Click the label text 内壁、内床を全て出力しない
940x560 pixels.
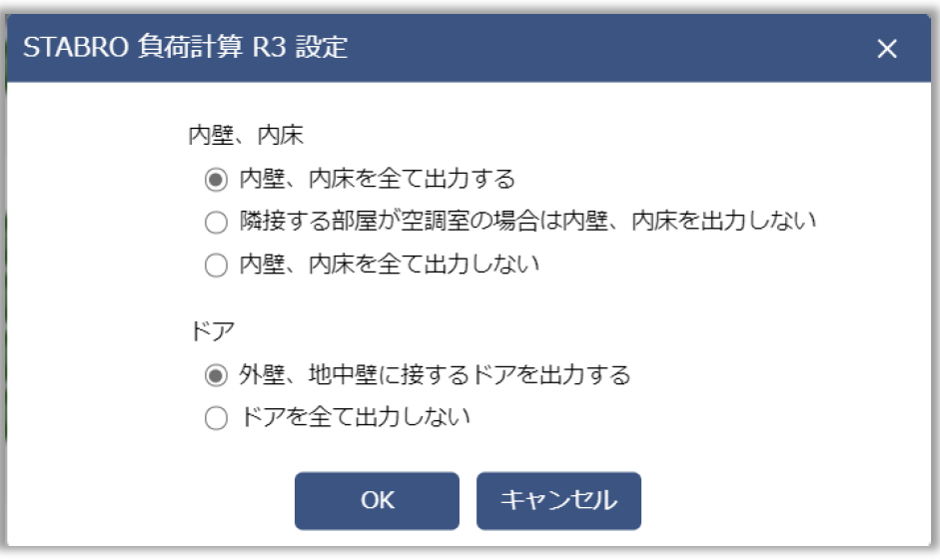pos(390,265)
